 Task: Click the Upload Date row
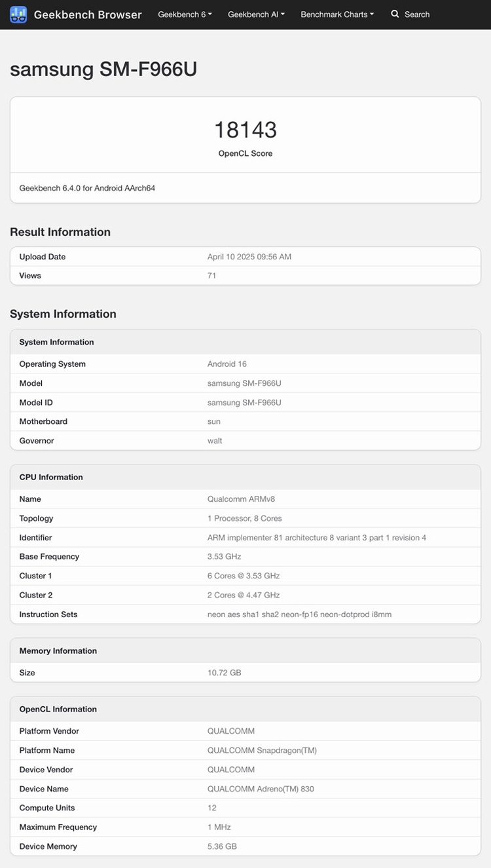click(245, 257)
